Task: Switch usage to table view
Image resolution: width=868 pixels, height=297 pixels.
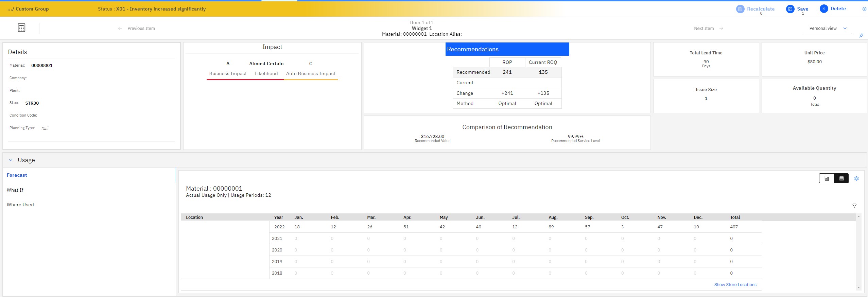Action: click(841, 178)
